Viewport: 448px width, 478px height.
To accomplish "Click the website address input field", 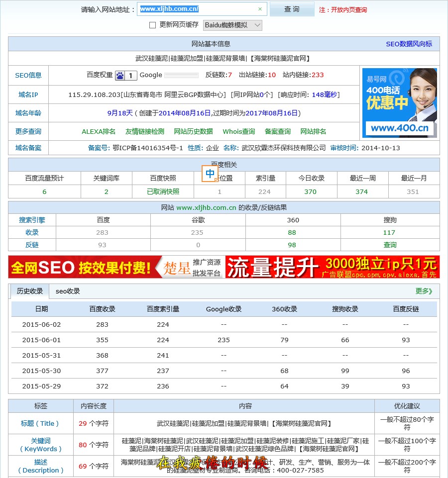I will [x=202, y=9].
